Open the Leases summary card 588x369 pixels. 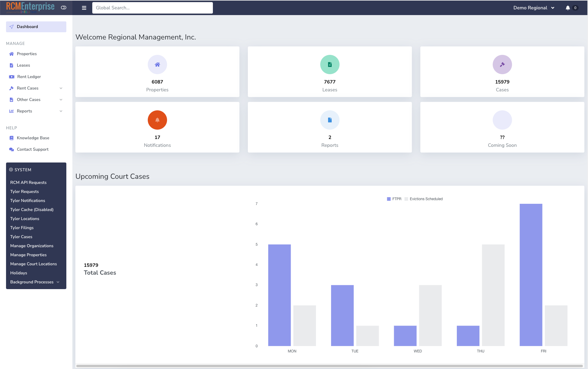coord(330,72)
